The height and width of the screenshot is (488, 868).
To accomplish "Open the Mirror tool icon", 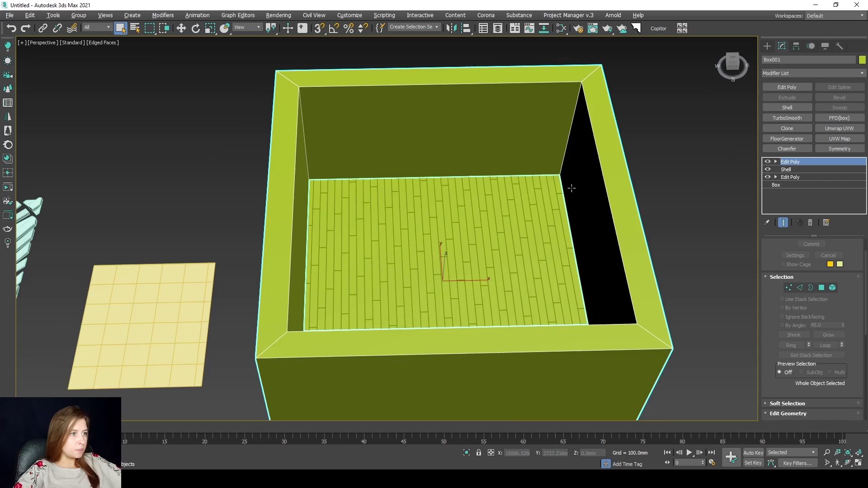I will pyautogui.click(x=451, y=28).
